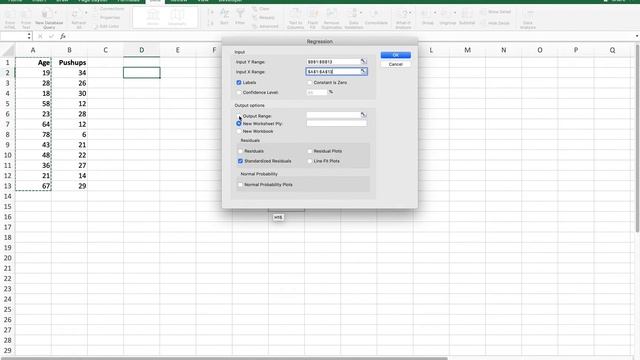Image resolution: width=640 pixels, height=360 pixels.
Task: Enable Residual Plots checkbox
Action: pyautogui.click(x=309, y=151)
